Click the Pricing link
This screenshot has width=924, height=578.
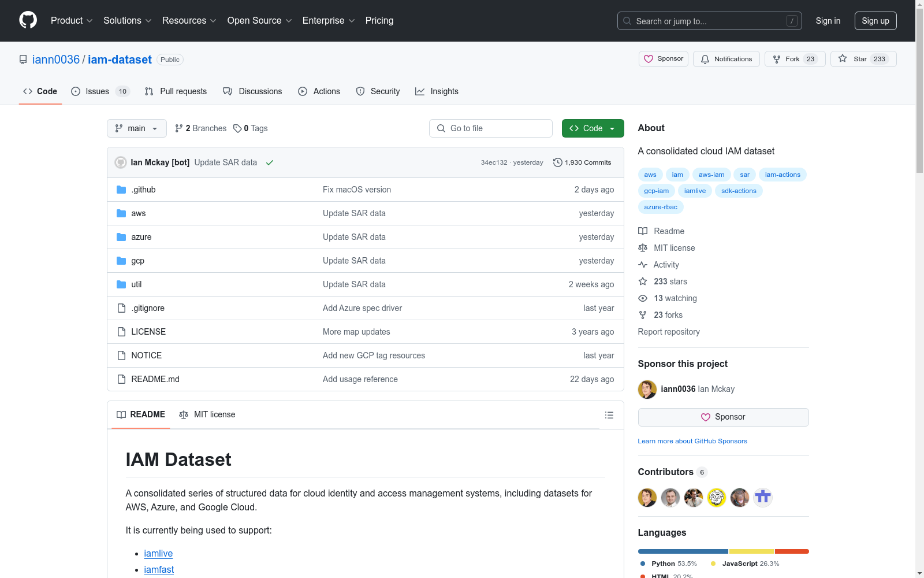[x=379, y=20]
